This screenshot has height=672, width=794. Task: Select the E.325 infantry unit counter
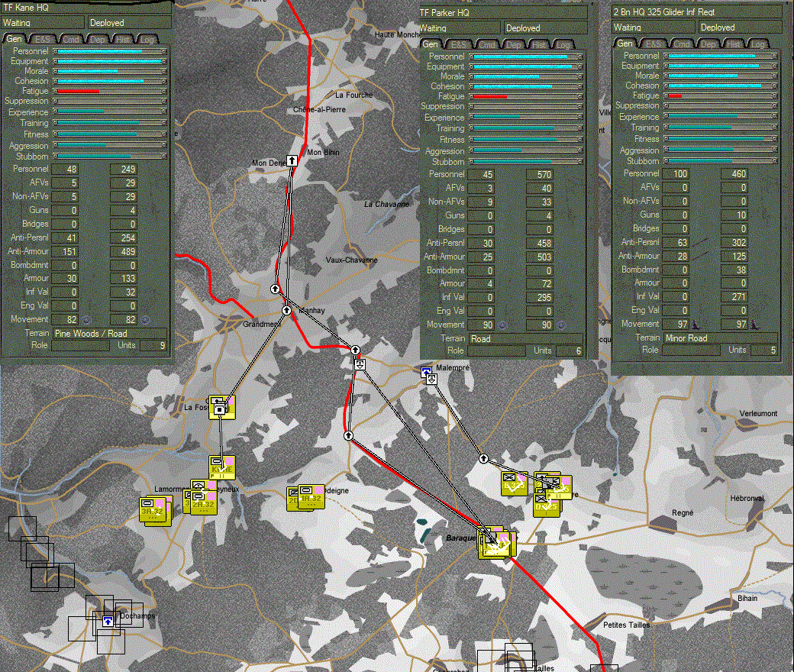514,483
